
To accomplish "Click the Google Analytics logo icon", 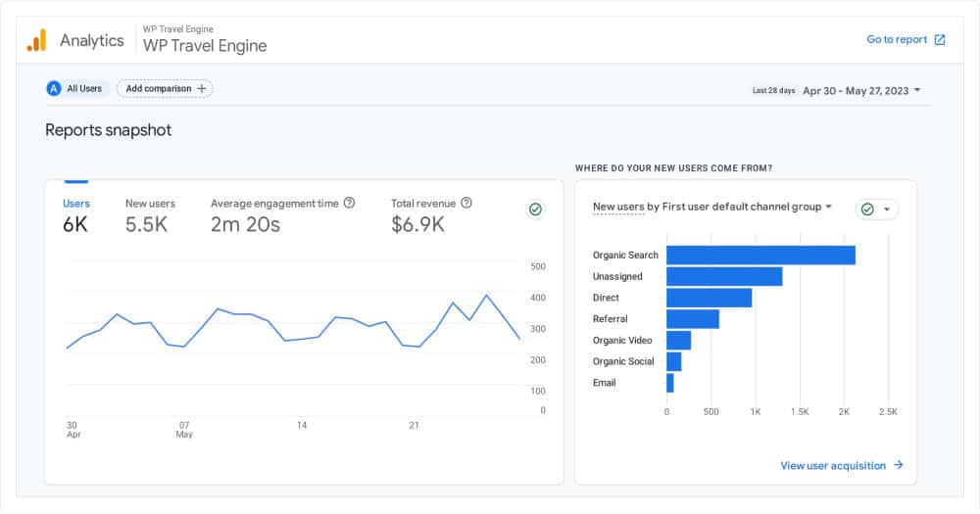I will [x=36, y=40].
